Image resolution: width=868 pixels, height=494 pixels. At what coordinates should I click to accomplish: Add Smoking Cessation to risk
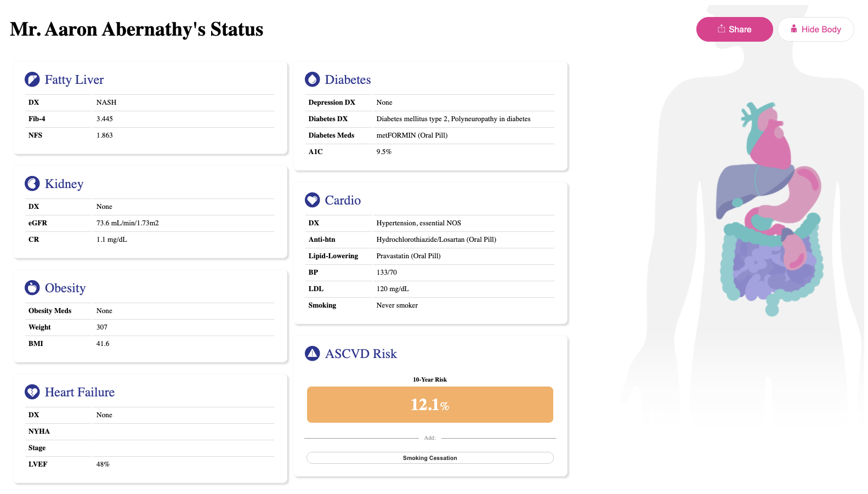coord(430,458)
